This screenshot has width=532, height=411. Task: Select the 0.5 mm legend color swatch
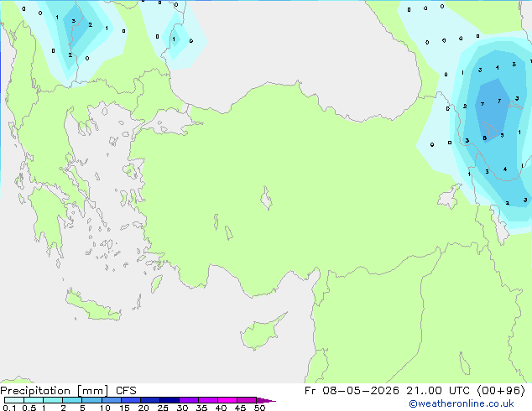[x=34, y=400]
